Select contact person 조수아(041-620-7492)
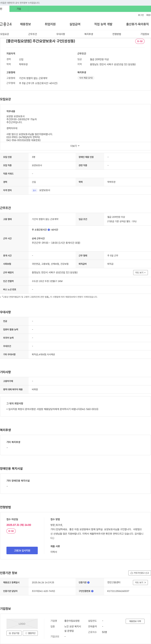151x644 pixels. coord(43,591)
